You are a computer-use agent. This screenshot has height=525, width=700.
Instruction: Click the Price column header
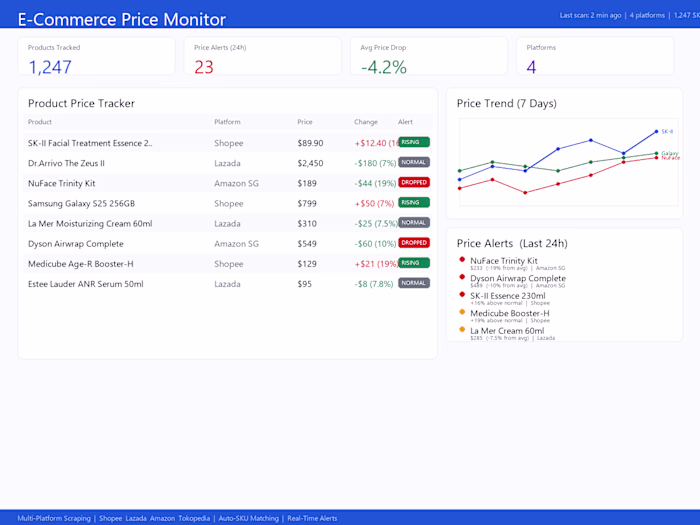pos(305,122)
